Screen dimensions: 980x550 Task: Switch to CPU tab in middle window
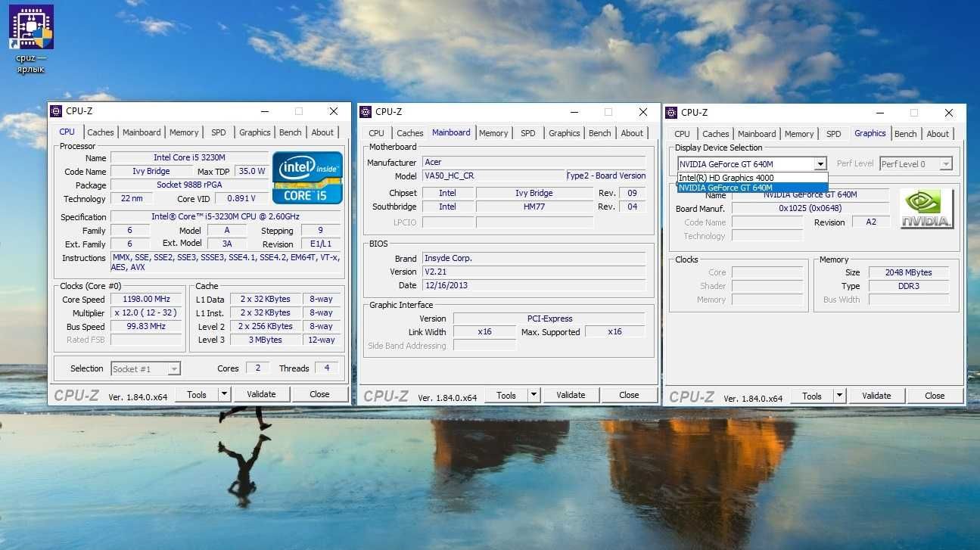[376, 133]
